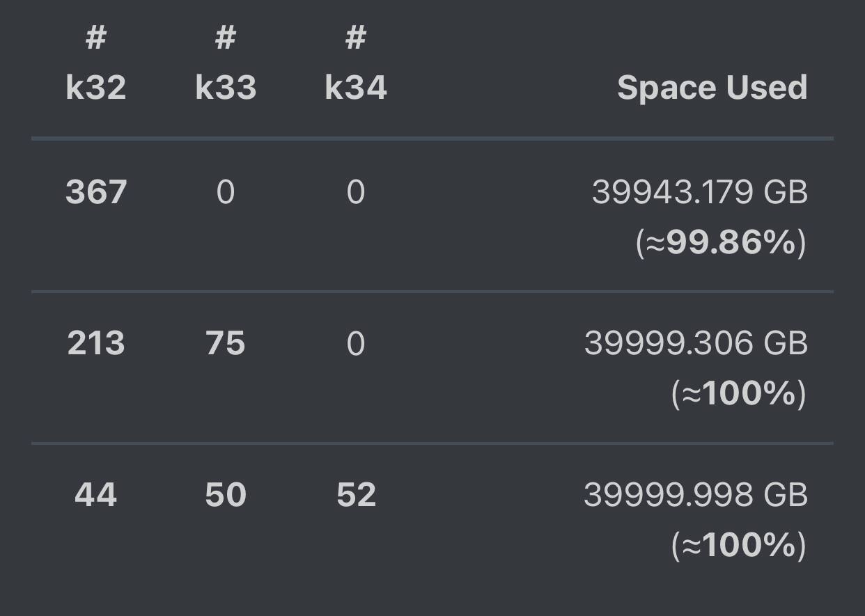Click the 39999.306 GB space value
Screen dimensions: 865x616
pos(696,343)
